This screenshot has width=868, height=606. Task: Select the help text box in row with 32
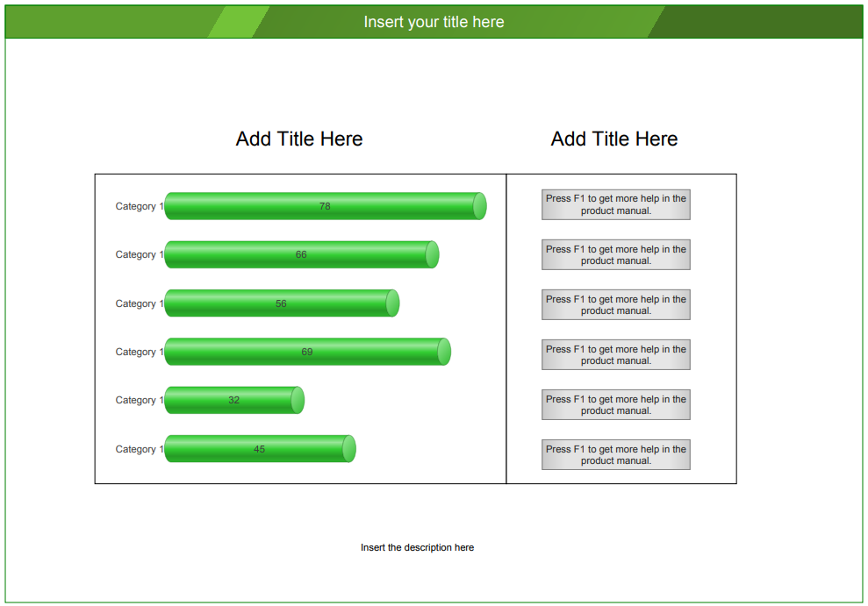pyautogui.click(x=615, y=405)
